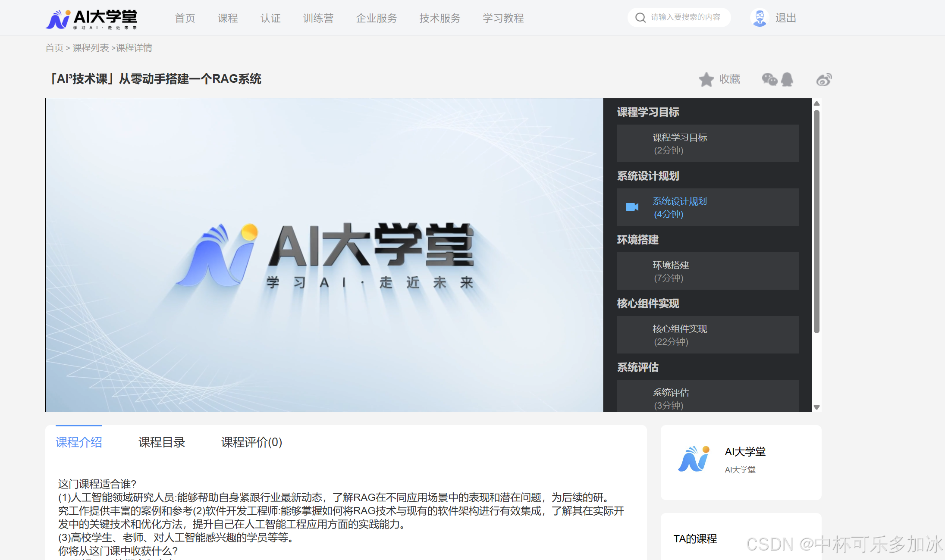Open the 课程列表 breadcrumb link
The image size is (945, 560).
pyautogui.click(x=91, y=48)
